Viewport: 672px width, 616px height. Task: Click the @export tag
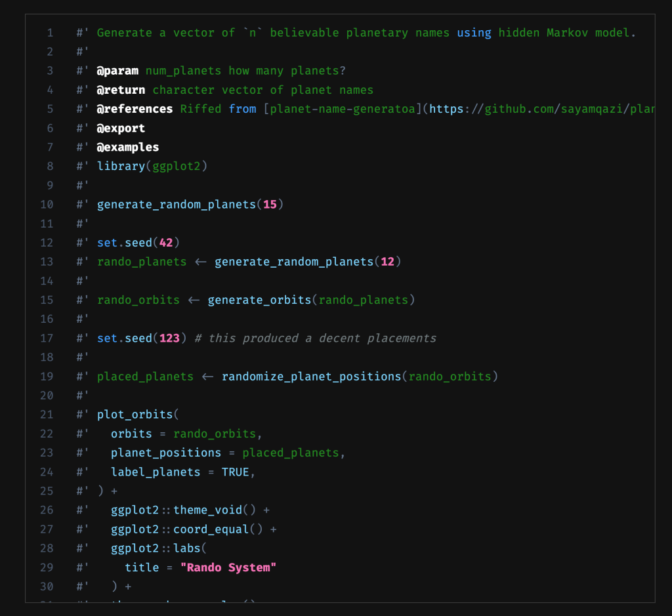121,128
